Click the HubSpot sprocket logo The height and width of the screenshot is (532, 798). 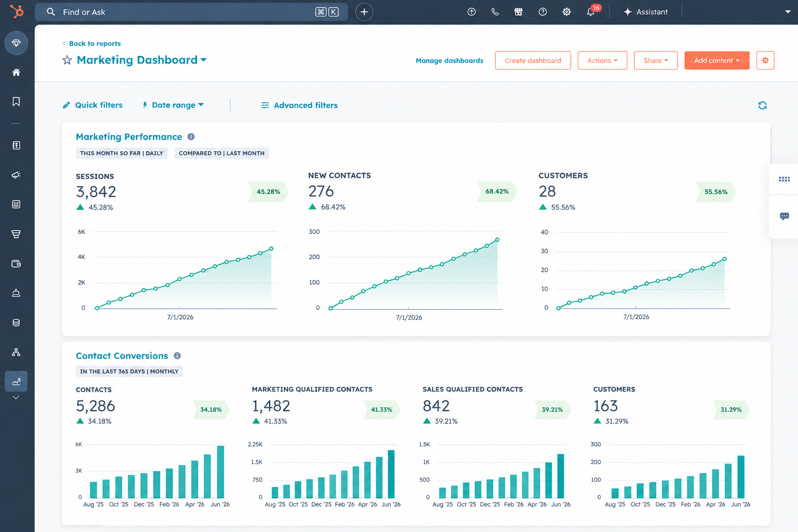17,11
